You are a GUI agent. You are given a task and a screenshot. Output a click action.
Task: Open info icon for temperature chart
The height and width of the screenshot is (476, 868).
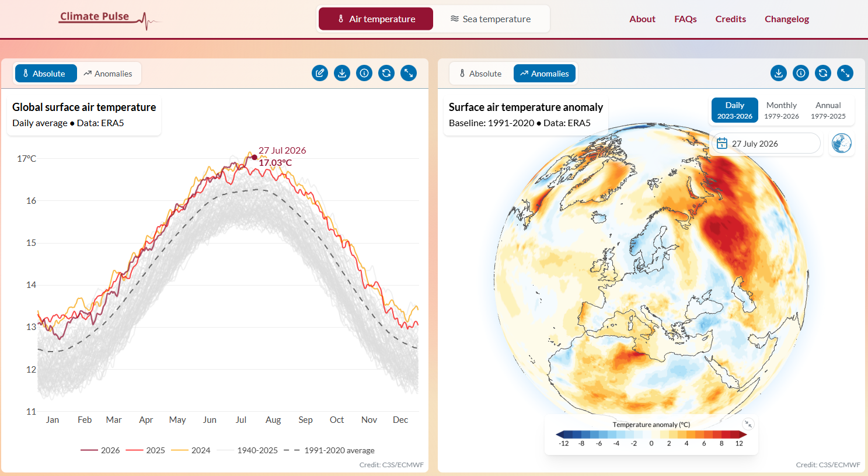(x=364, y=73)
